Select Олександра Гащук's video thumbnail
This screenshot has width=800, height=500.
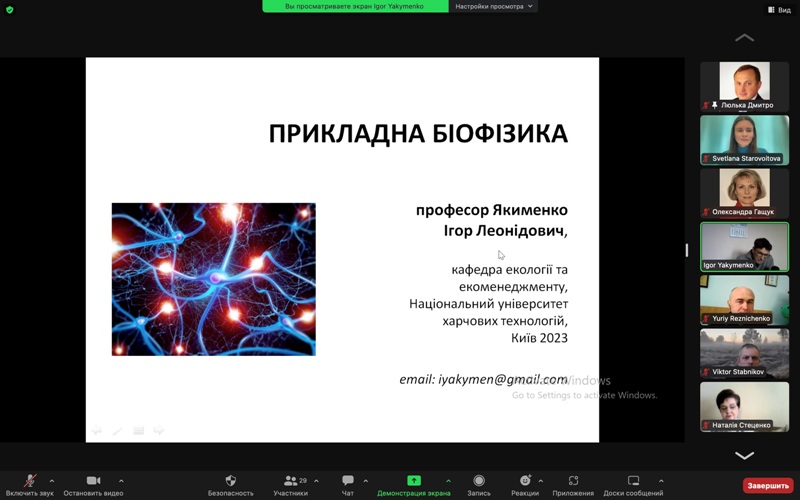(744, 193)
